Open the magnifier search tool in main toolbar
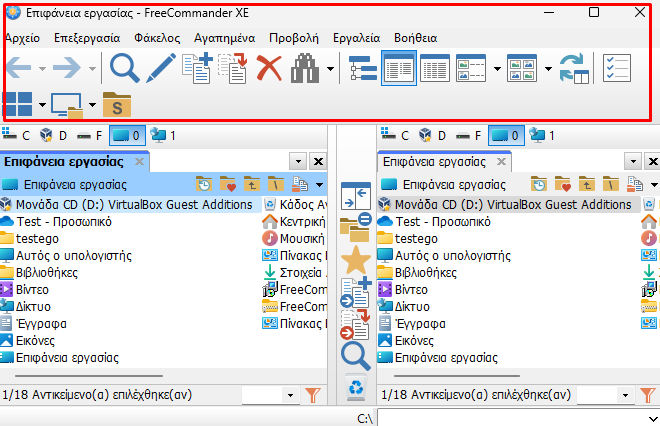The width and height of the screenshot is (660, 426). click(124, 68)
